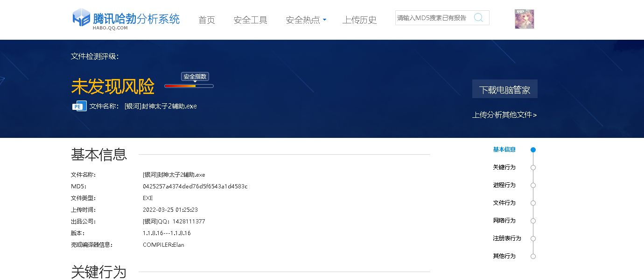Image resolution: width=644 pixels, height=280 pixels.
Task: Open the 安全工具 navigation item
Action: click(x=250, y=20)
